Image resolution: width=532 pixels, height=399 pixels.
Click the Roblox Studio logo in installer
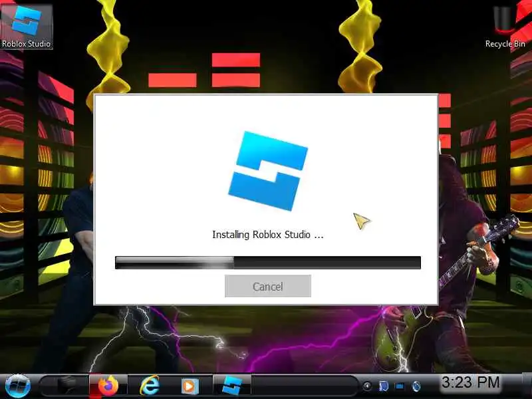click(268, 171)
